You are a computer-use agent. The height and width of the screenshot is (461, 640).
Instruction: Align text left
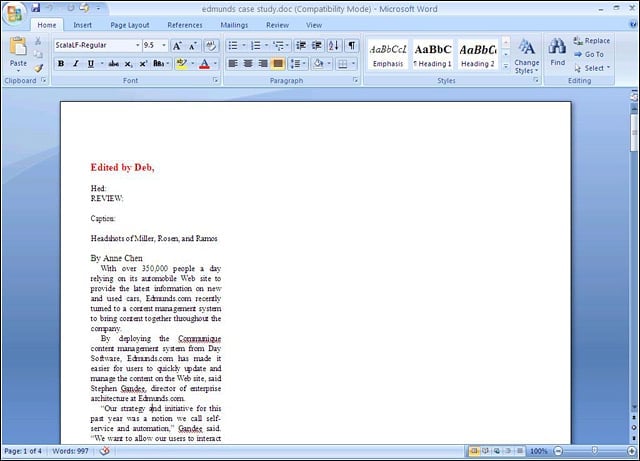tap(233, 63)
